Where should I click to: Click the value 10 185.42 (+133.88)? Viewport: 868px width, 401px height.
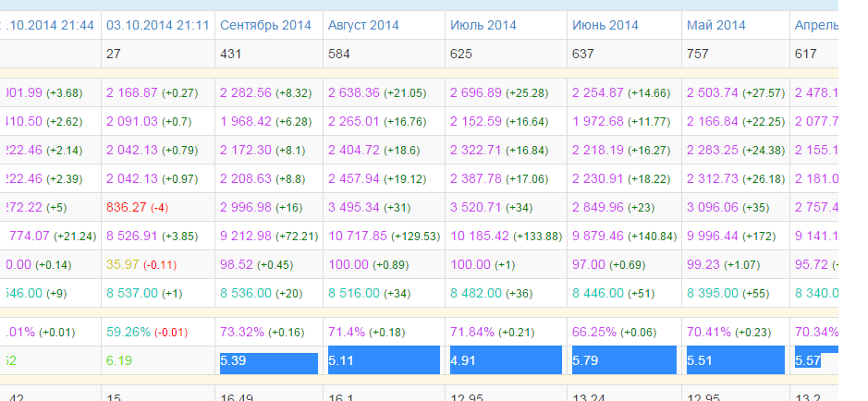pyautogui.click(x=507, y=237)
